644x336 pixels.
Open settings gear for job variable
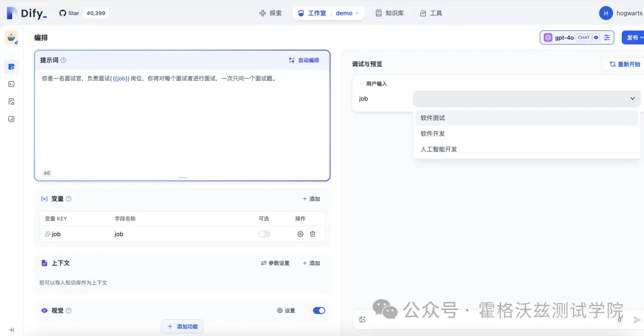pos(300,234)
